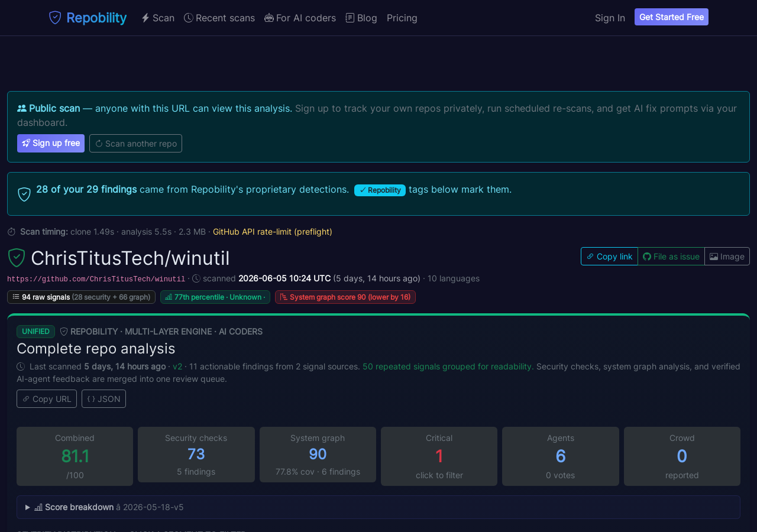Open the Pricing page
Viewport: 757px width, 532px height.
point(402,18)
